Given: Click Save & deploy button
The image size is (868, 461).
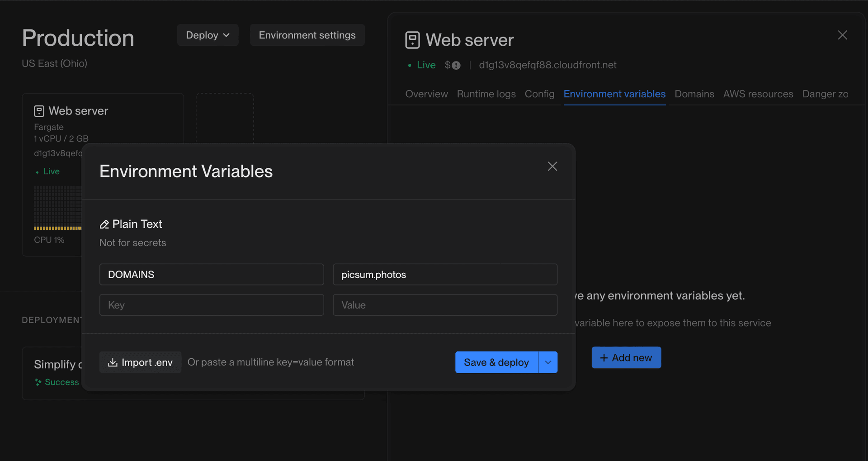Looking at the screenshot, I should tap(496, 362).
